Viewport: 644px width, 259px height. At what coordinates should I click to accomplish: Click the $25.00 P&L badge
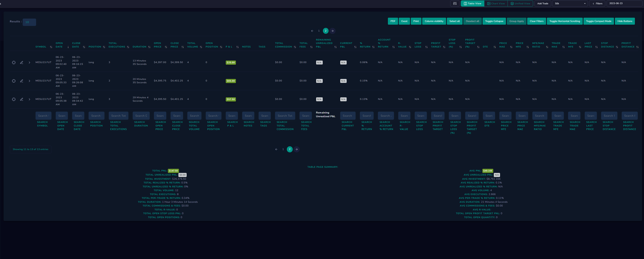pos(231,63)
